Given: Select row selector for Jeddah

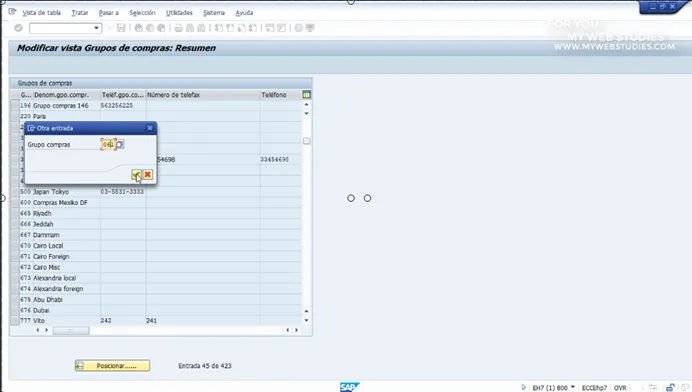Looking at the screenshot, I should tap(15, 224).
